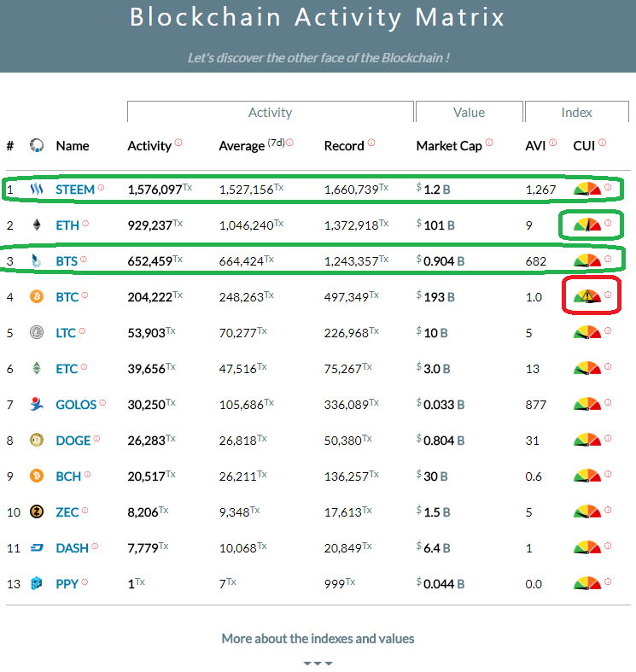Click the PPY row CUI gauge
The width and height of the screenshot is (636, 672).
[587, 583]
